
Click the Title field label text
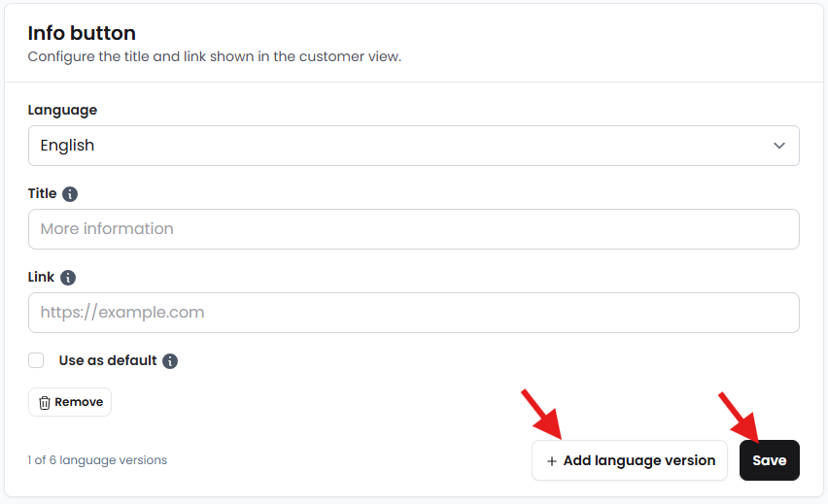(x=42, y=193)
